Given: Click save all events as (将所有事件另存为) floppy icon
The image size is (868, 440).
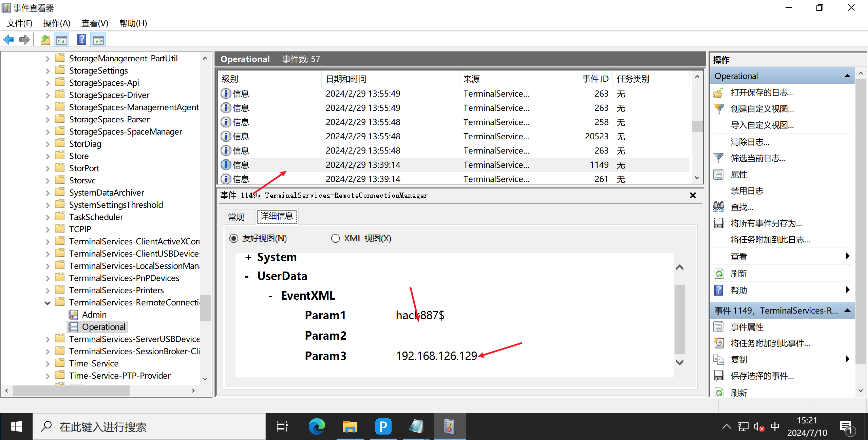Looking at the screenshot, I should 719,223.
